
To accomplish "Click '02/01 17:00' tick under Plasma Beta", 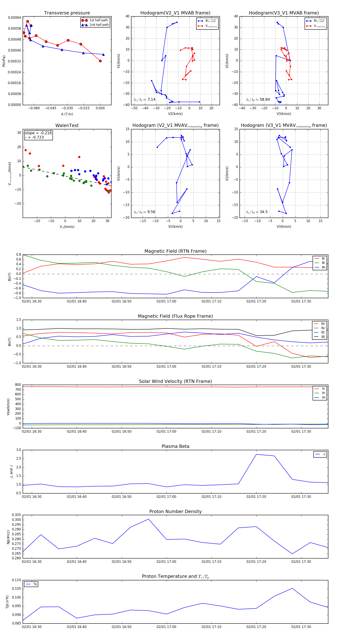I will coord(166,497).
